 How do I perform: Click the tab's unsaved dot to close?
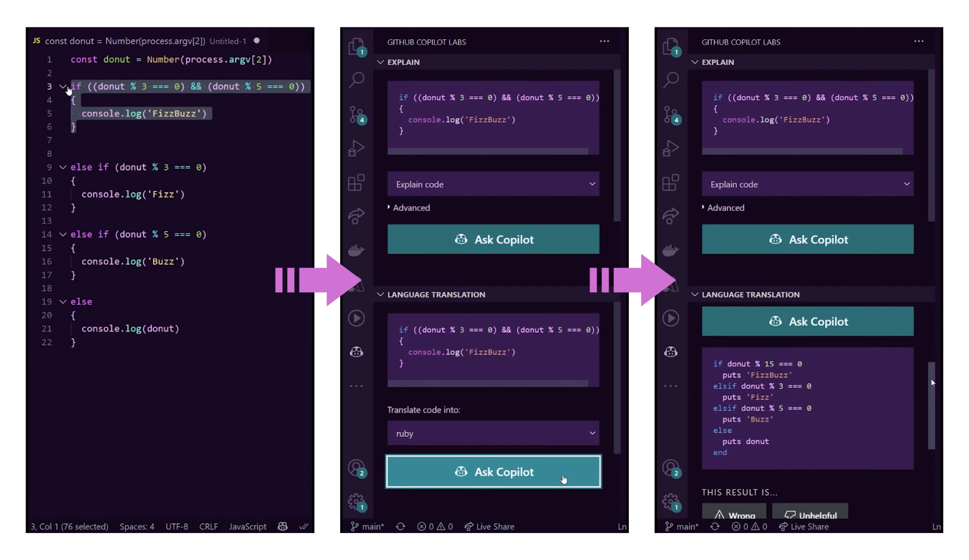[256, 41]
